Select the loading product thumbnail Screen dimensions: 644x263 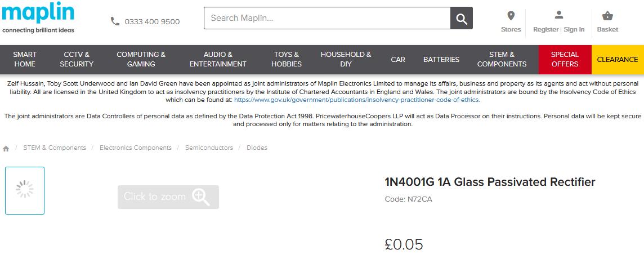(25, 191)
